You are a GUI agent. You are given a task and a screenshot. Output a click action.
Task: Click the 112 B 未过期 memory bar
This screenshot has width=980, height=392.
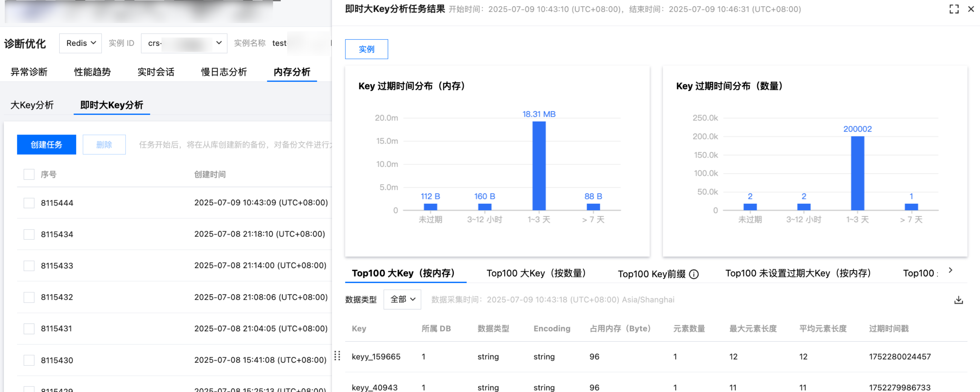coord(430,207)
